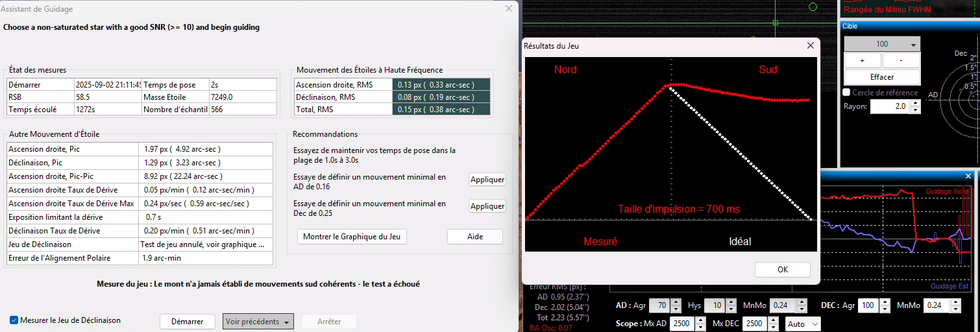Enable Cercle de référence checkbox in Cible

point(846,93)
